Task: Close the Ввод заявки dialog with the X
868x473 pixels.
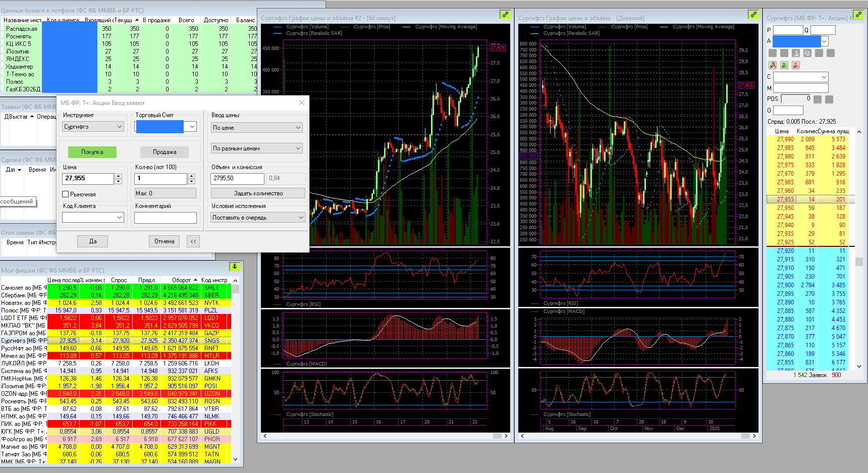Action: [302, 102]
